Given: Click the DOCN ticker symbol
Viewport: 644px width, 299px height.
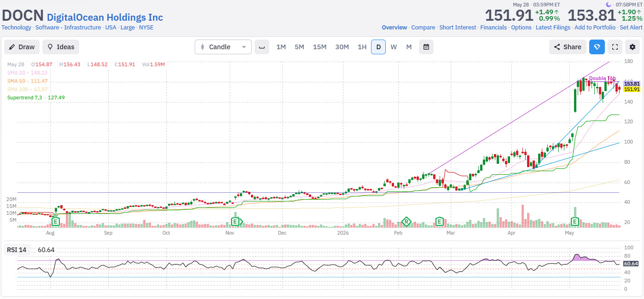Looking at the screenshot, I should tap(23, 16).
